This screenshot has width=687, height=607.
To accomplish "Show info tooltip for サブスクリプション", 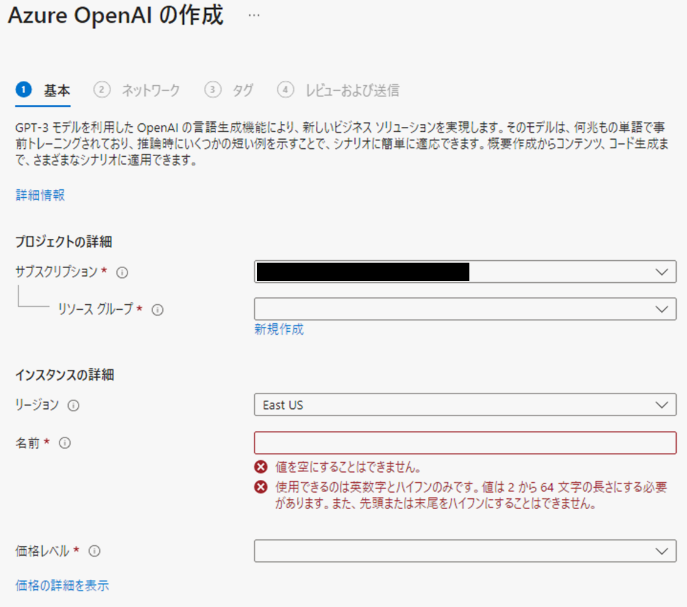I will click(x=122, y=273).
